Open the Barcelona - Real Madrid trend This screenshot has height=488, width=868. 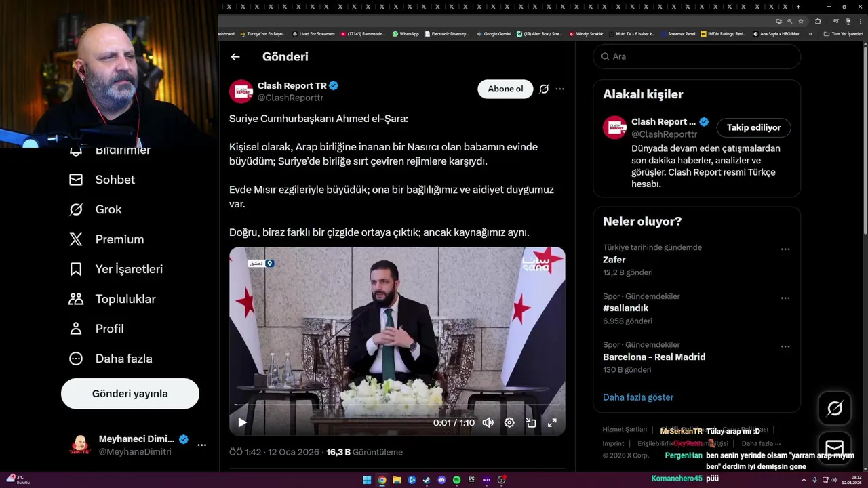(654, 357)
